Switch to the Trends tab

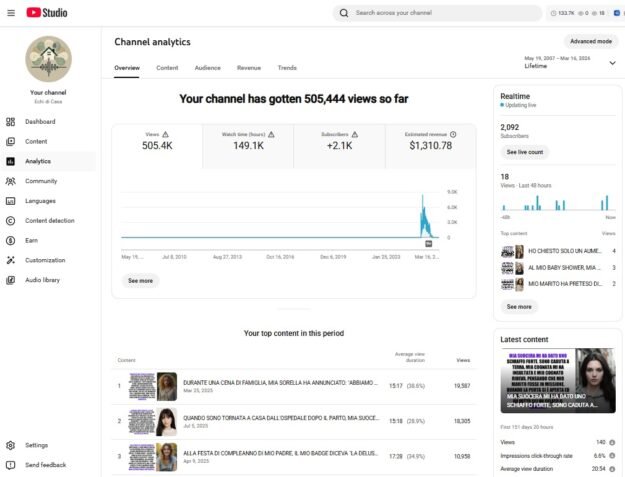point(287,68)
